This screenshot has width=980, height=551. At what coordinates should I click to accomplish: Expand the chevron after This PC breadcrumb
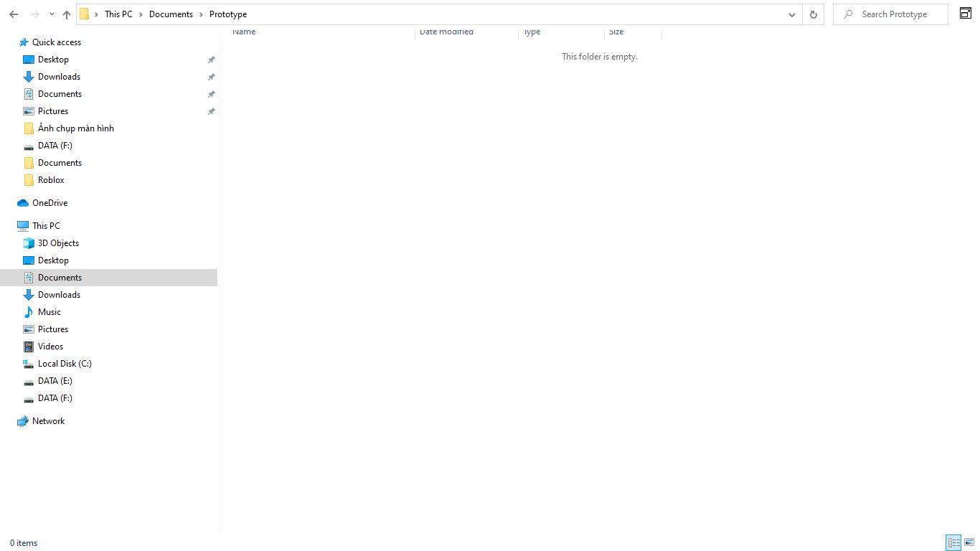[141, 14]
